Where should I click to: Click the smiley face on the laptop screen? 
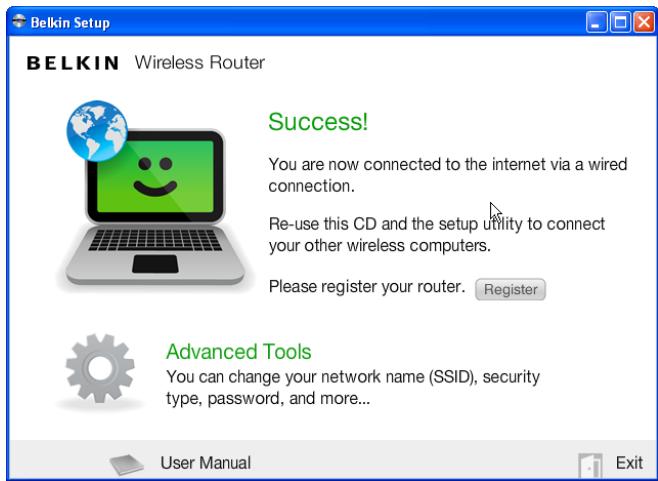pos(155,177)
